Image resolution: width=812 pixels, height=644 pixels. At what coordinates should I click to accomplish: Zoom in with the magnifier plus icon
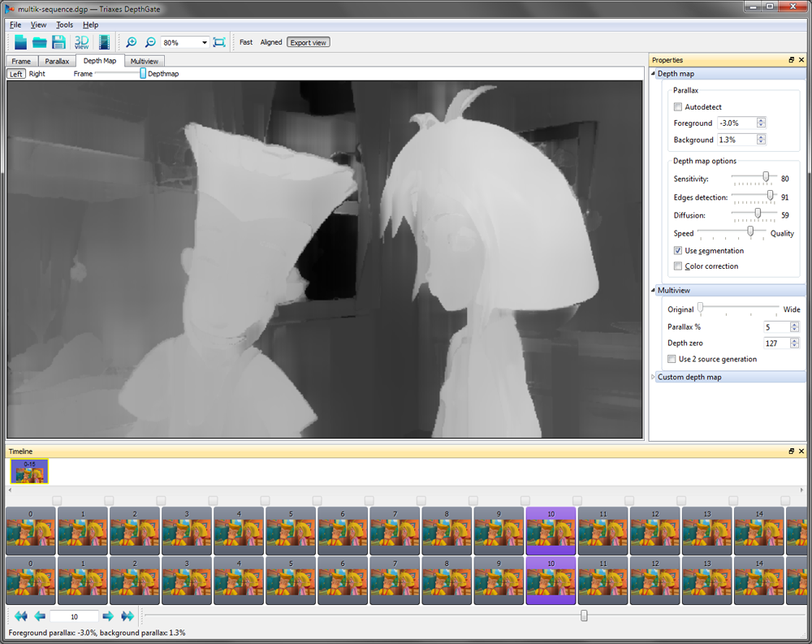click(x=132, y=42)
